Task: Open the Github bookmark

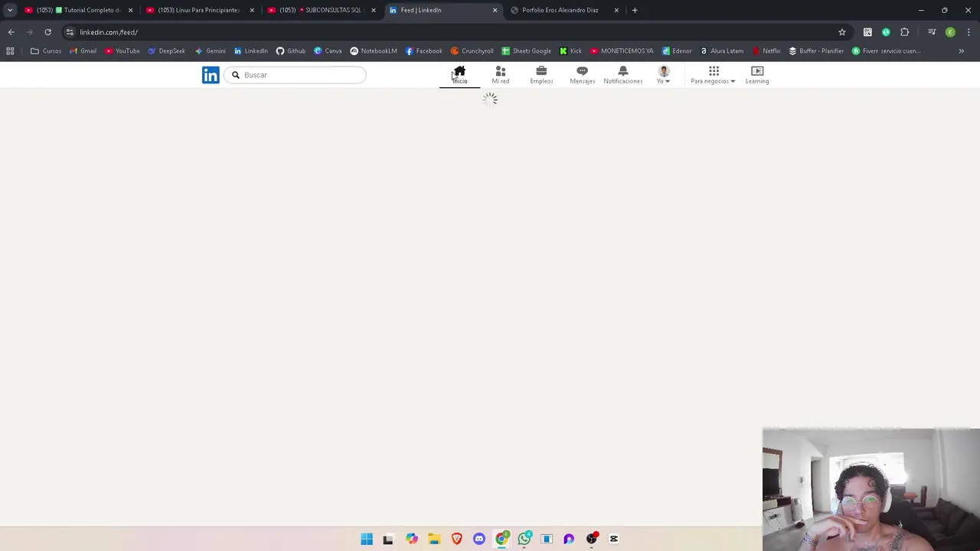Action: pos(291,51)
